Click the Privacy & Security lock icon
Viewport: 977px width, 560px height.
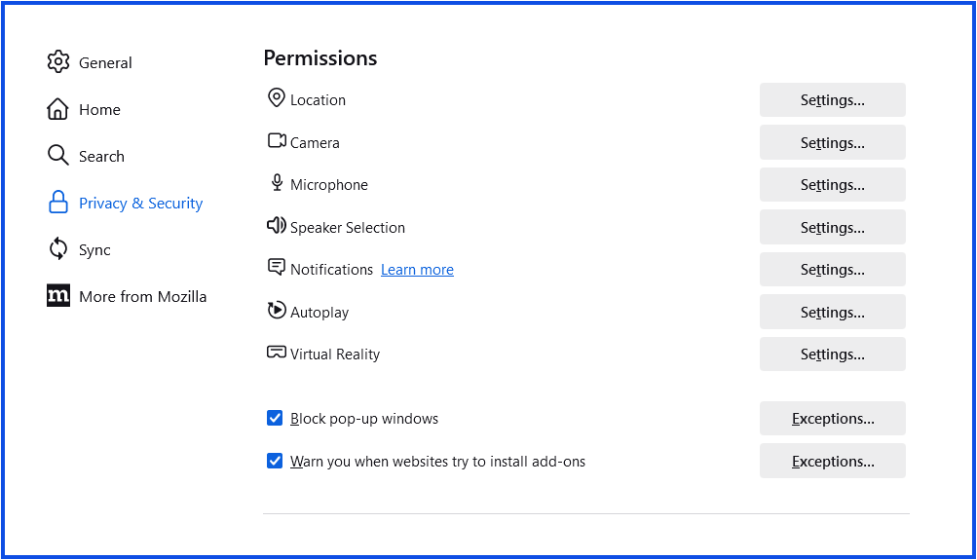tap(58, 203)
